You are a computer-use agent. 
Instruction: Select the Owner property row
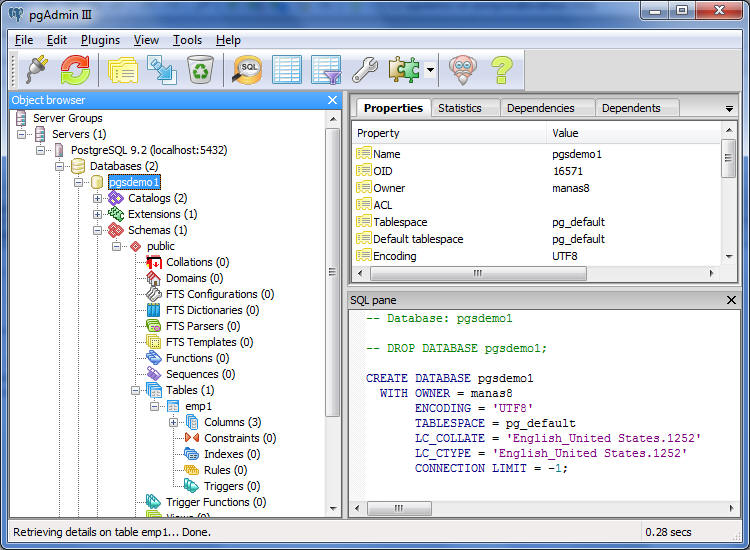click(537, 188)
